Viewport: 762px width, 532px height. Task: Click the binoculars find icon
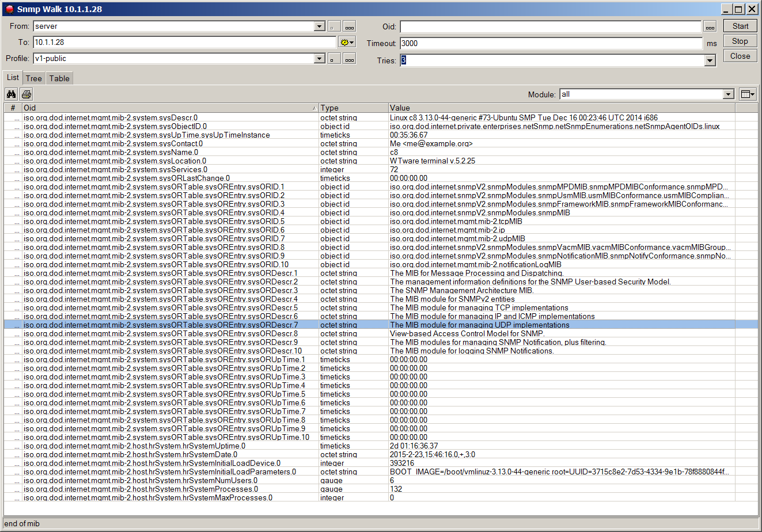point(10,94)
